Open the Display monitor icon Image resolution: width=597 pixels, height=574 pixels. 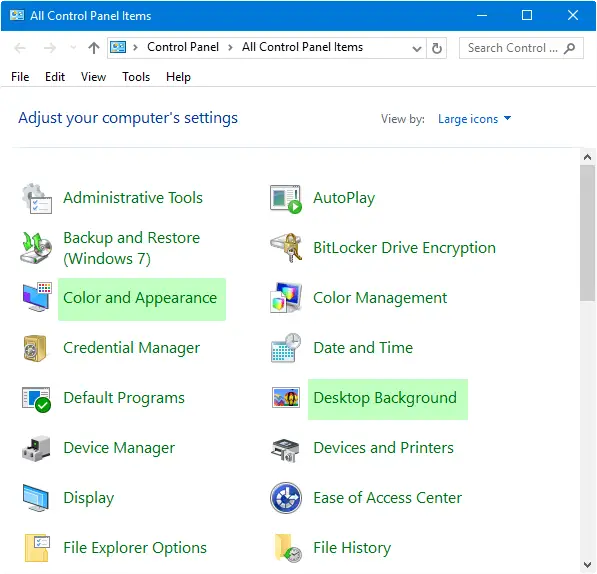36,498
